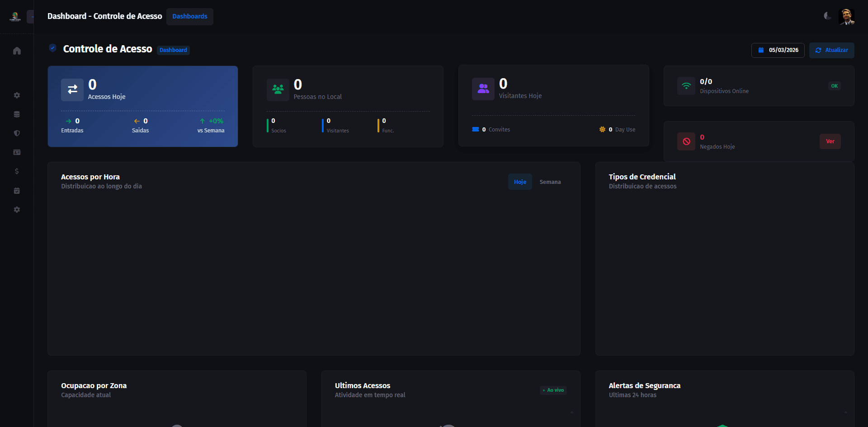This screenshot has width=868, height=427.
Task: Open the Dashboards tab in header
Action: 189,16
